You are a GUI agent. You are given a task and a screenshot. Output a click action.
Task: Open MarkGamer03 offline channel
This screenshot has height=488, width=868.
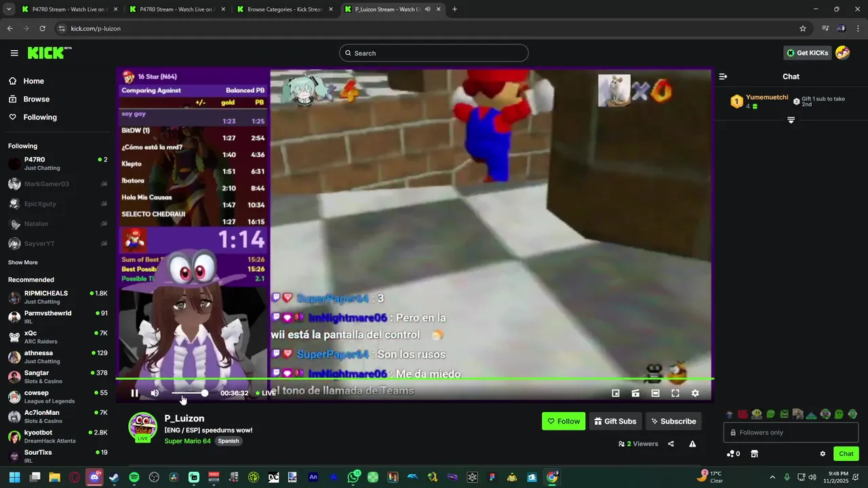(58, 184)
